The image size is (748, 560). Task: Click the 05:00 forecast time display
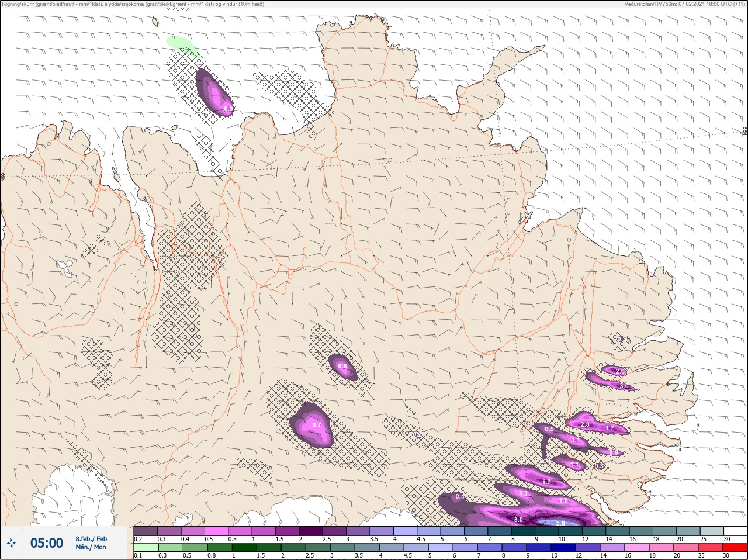(47, 543)
